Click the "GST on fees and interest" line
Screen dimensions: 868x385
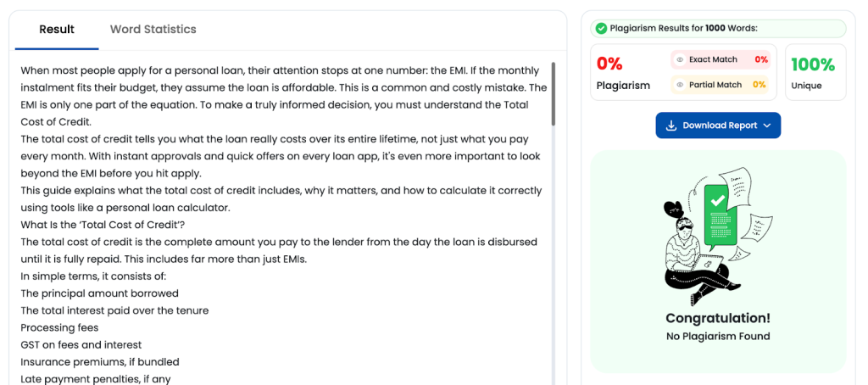tap(81, 345)
